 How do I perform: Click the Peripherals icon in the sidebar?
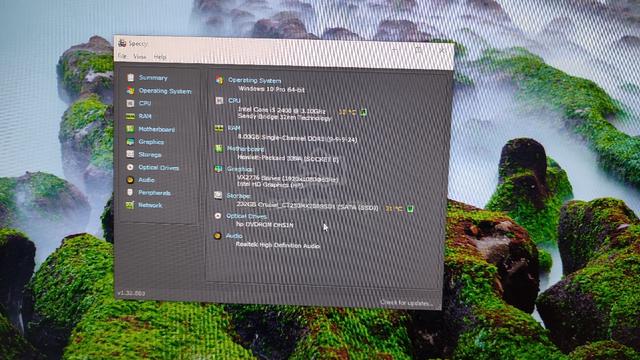coord(130,192)
